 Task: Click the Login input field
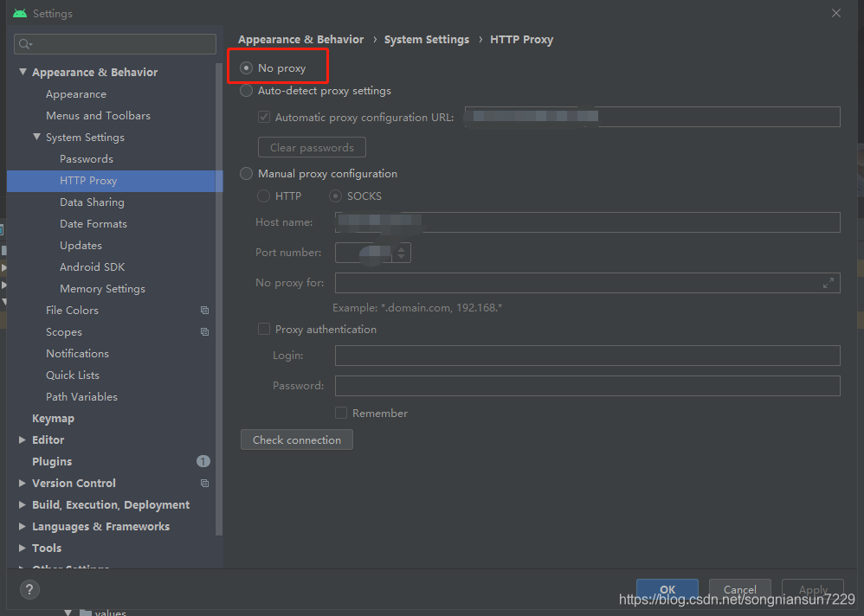point(587,356)
